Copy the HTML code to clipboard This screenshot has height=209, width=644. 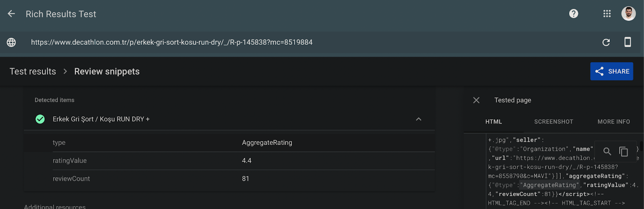[623, 151]
